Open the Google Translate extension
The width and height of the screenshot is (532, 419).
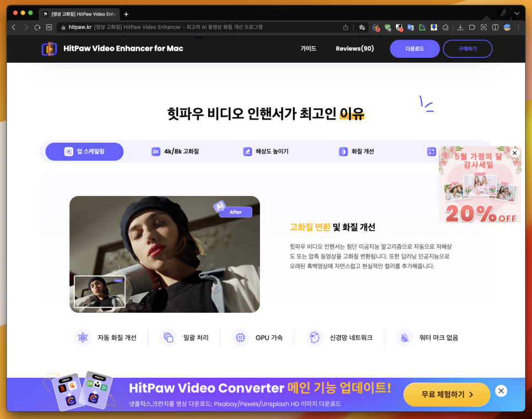410,28
